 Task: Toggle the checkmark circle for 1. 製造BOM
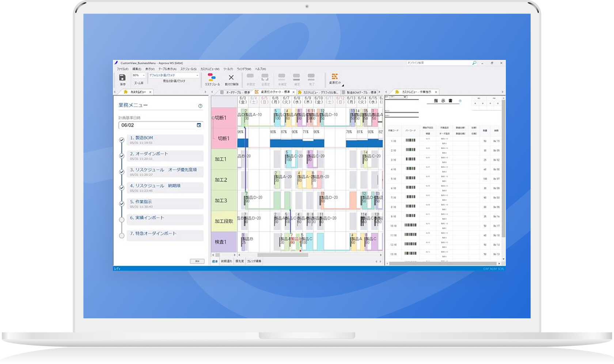pos(122,140)
